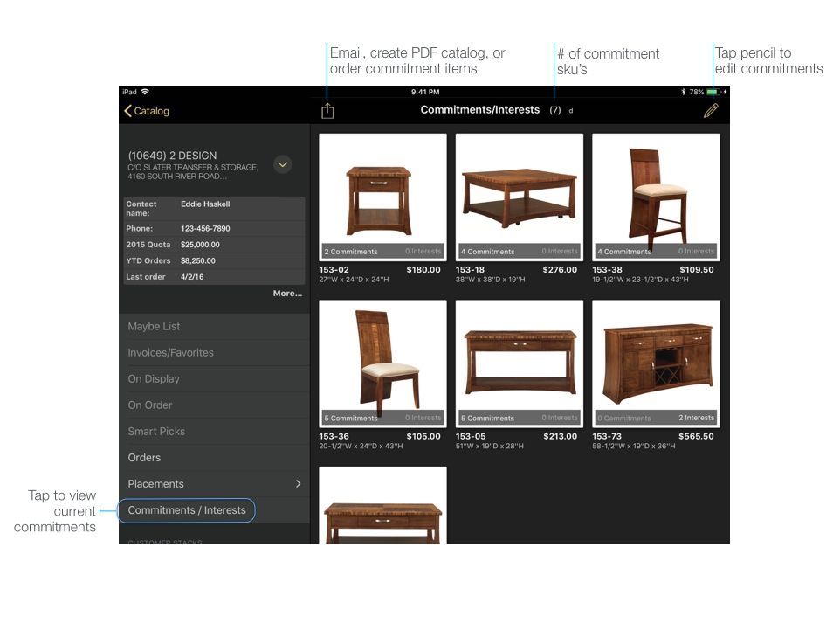Open Invoices/Favorites

(214, 353)
